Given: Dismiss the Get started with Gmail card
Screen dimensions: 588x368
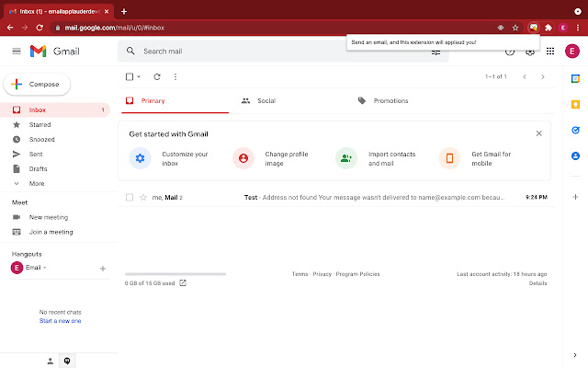Looking at the screenshot, I should pyautogui.click(x=539, y=133).
